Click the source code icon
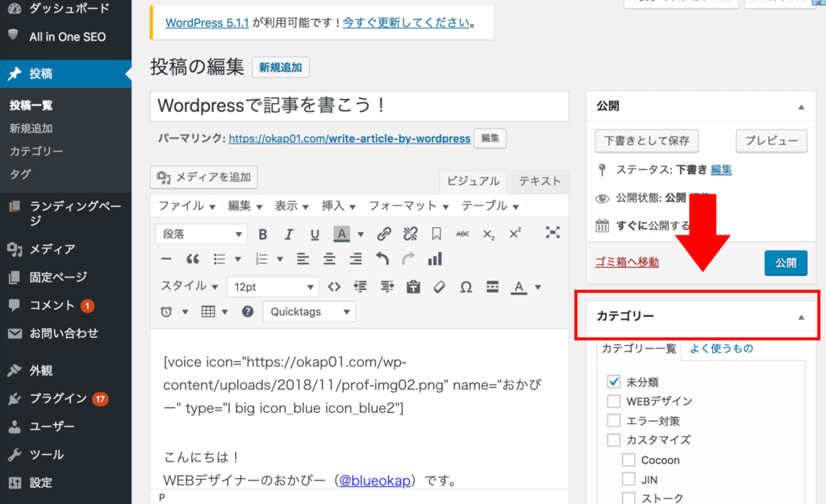 pyautogui.click(x=334, y=286)
